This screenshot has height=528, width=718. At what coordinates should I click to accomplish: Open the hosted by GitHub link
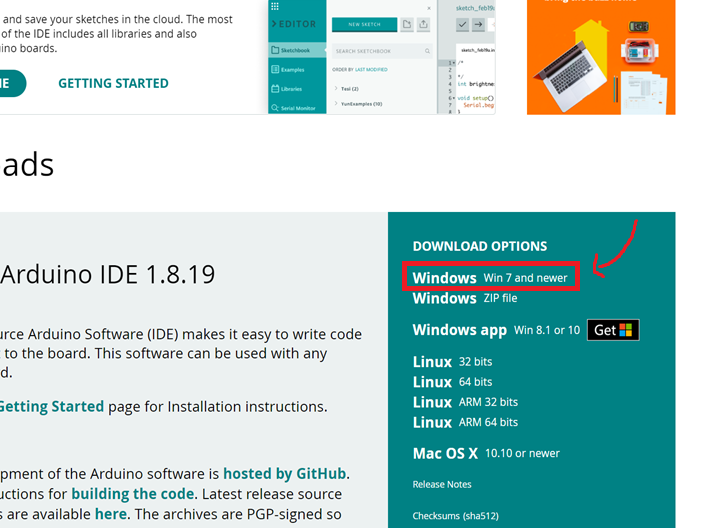tap(284, 474)
